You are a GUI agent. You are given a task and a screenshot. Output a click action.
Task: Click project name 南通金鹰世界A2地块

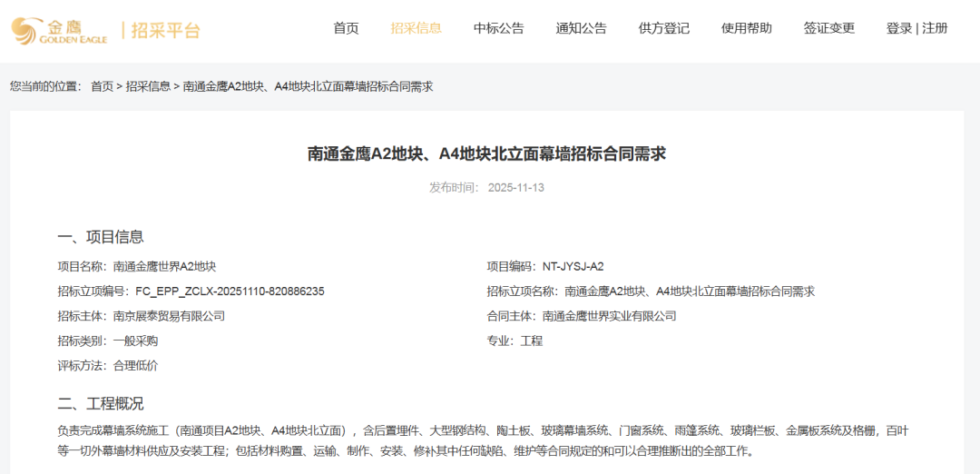[x=165, y=266]
